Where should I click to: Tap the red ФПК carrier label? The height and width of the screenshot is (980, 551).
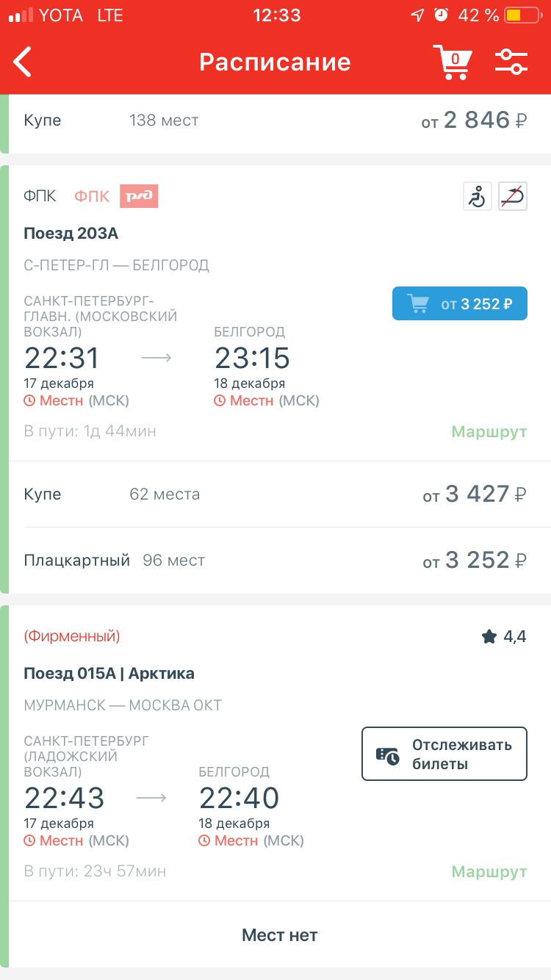tap(92, 196)
